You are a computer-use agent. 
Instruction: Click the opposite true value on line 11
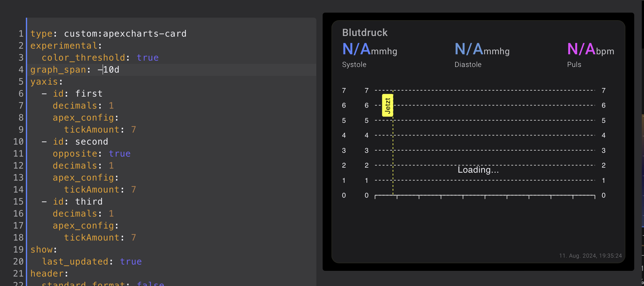pos(120,154)
